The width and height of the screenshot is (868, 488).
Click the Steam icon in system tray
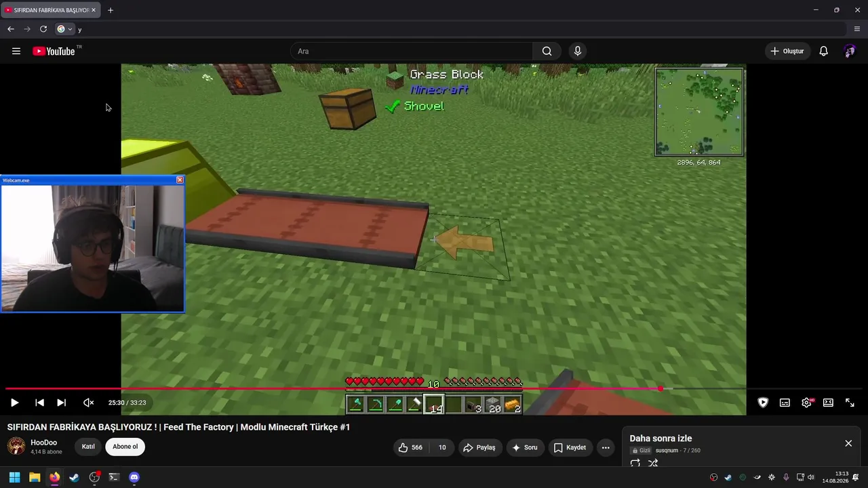[x=728, y=477]
